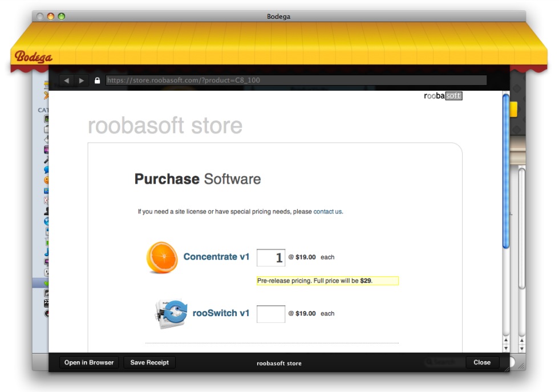Click the empty rooSwitch quantity field
The height and width of the screenshot is (392, 559).
271,314
